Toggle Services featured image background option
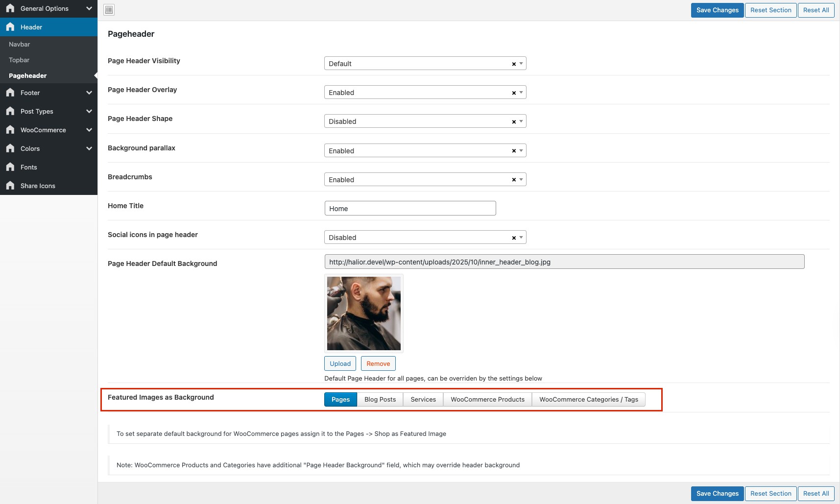 [x=423, y=400]
